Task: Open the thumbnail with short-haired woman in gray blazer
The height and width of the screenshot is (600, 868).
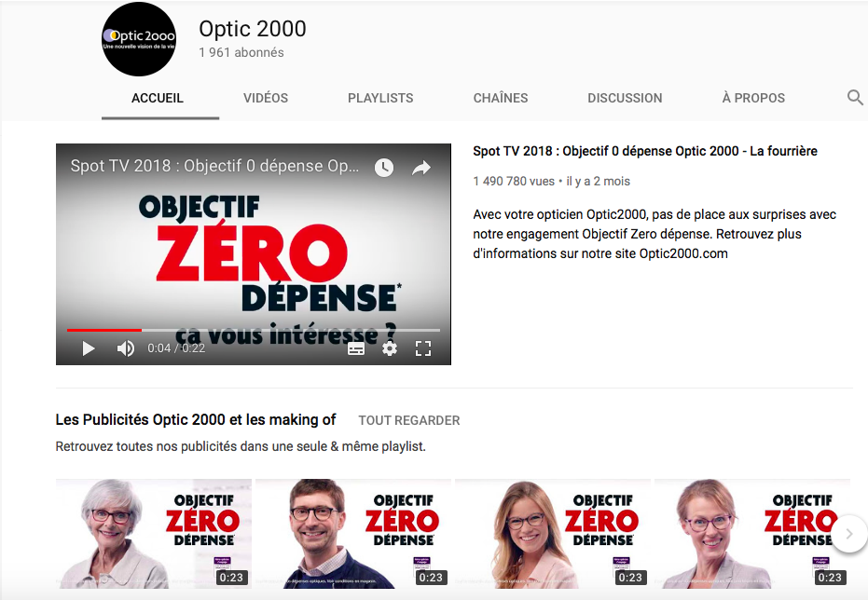Action: tap(751, 534)
